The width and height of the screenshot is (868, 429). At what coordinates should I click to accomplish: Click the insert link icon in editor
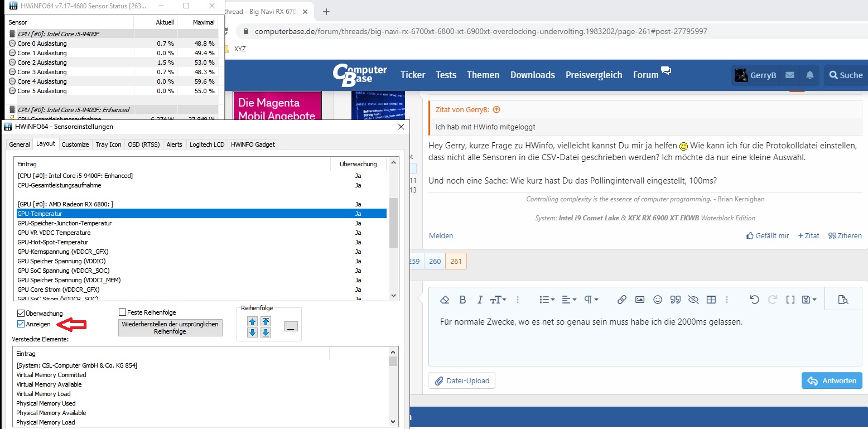(x=622, y=300)
